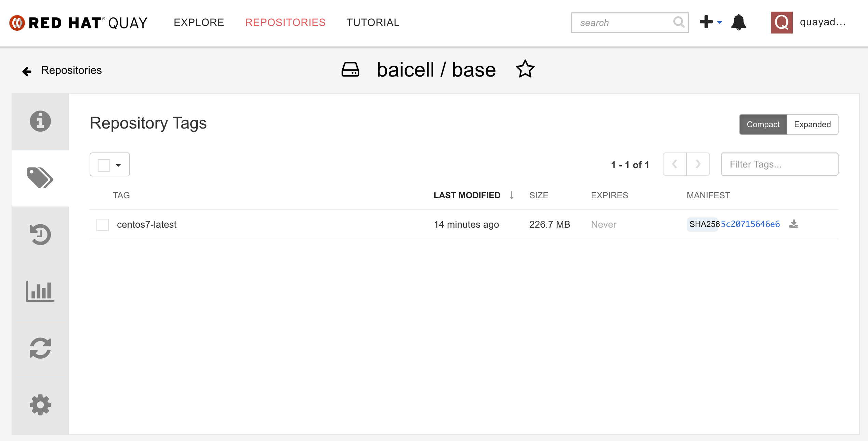Open the repository mirroring sync icon

click(x=40, y=348)
